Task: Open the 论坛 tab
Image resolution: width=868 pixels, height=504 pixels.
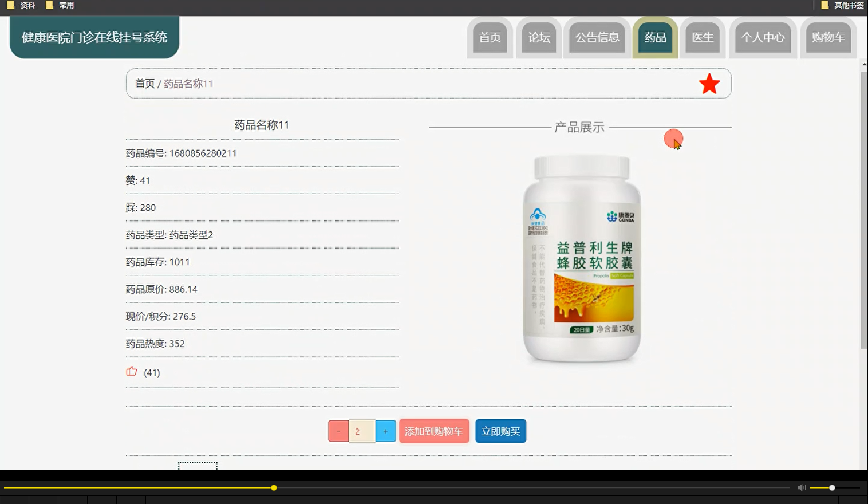Action: [x=538, y=37]
